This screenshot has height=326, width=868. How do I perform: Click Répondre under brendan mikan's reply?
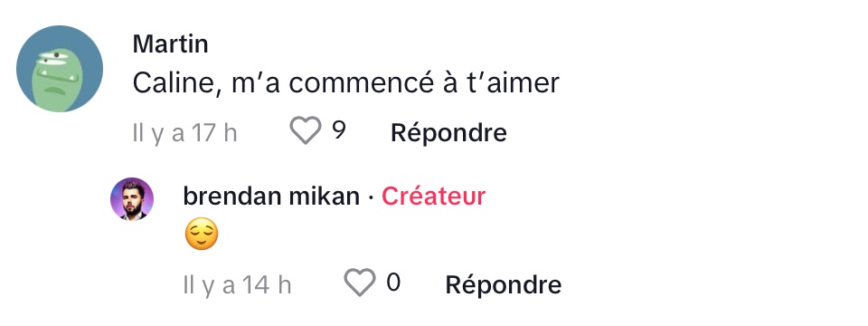[x=504, y=285]
